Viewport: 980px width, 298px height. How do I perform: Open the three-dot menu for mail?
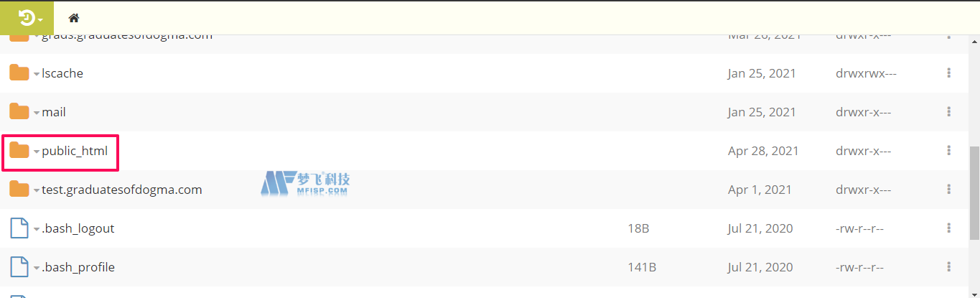pos(949,112)
